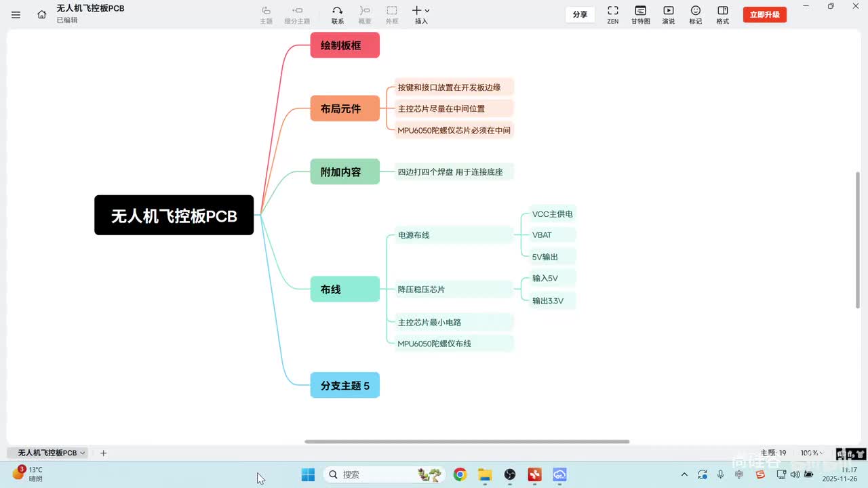Click the share (分享) button
The height and width of the screenshot is (488, 868).
580,14
